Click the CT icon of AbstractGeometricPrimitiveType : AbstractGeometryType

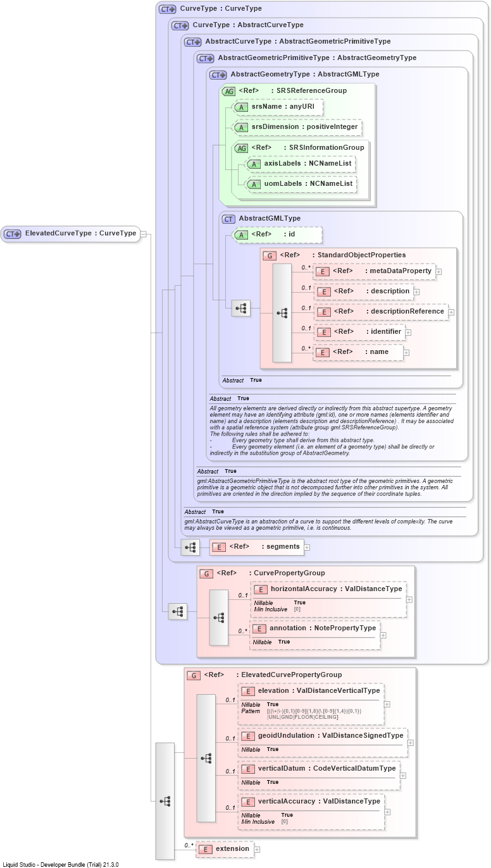206,58
